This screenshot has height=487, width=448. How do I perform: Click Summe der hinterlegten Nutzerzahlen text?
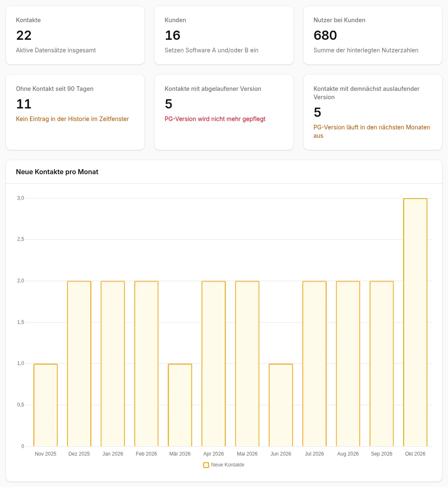coord(366,50)
